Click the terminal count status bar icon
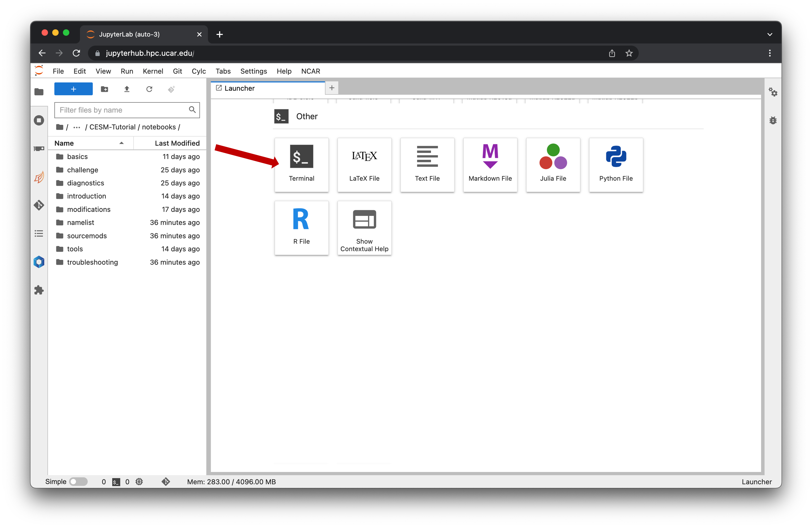The height and width of the screenshot is (528, 812). [116, 482]
